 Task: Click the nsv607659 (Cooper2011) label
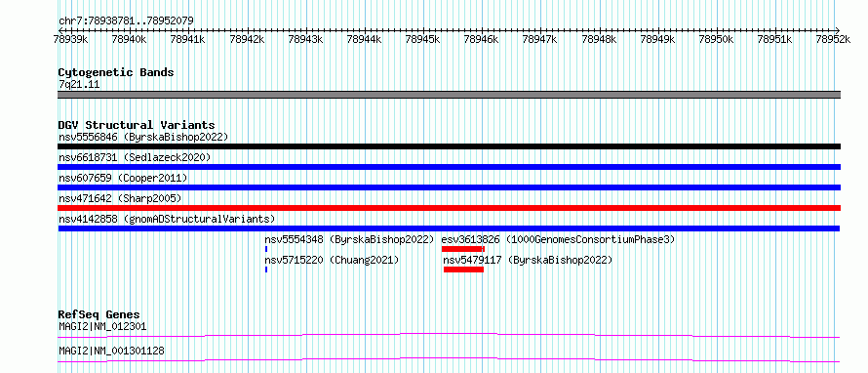[x=123, y=178]
